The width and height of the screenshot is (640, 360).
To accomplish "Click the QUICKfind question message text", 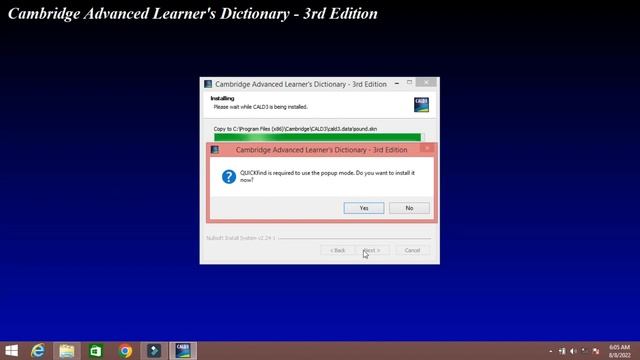I will coord(327,176).
